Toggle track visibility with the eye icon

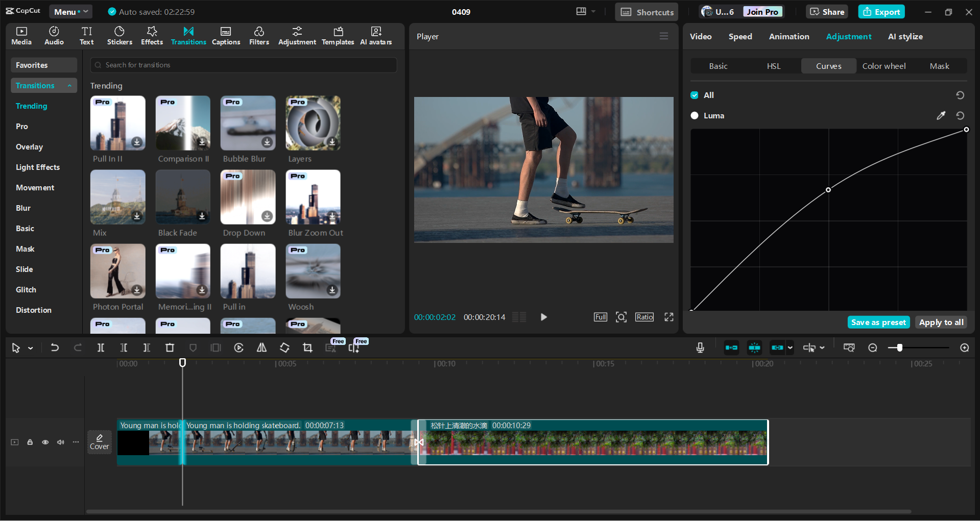click(45, 442)
